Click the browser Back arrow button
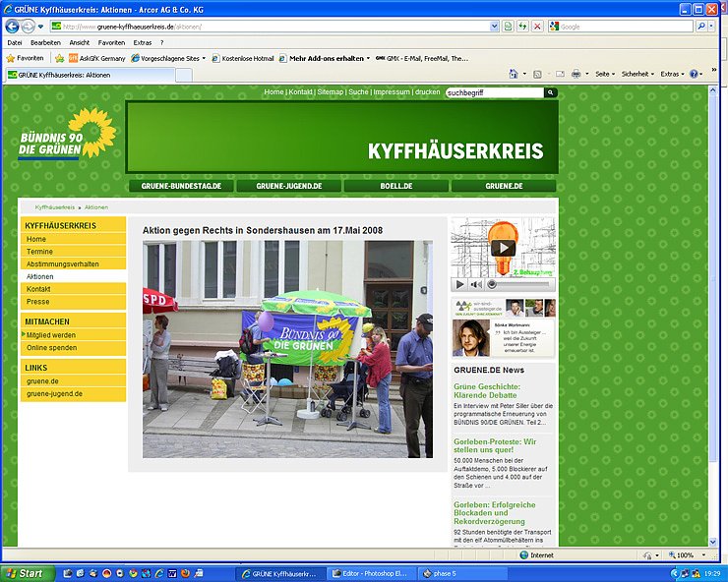Image resolution: width=728 pixels, height=582 pixels. [13, 26]
